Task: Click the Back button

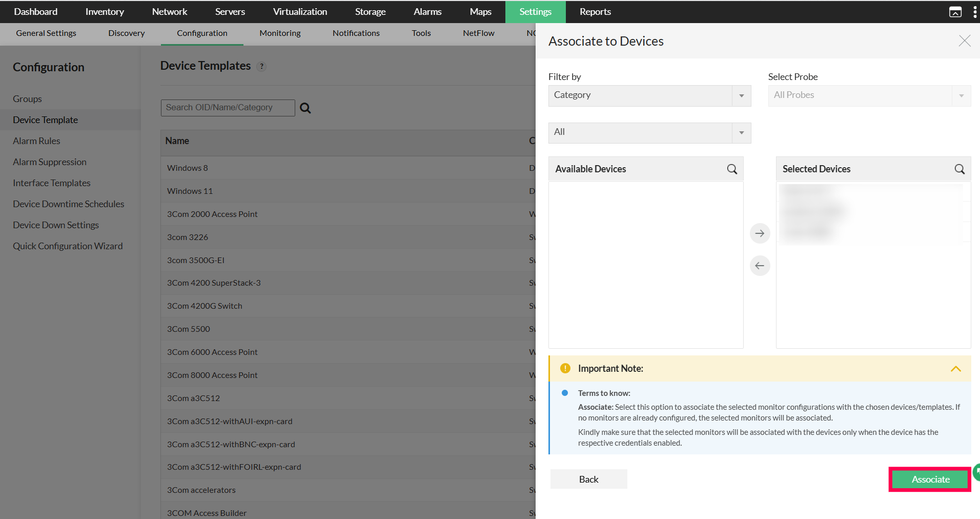Action: click(x=588, y=479)
